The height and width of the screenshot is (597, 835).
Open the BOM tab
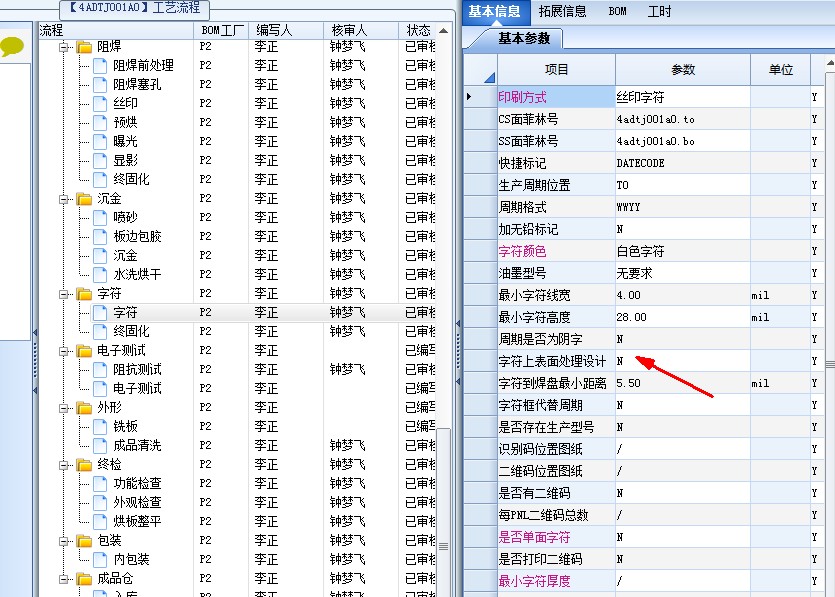coord(617,12)
